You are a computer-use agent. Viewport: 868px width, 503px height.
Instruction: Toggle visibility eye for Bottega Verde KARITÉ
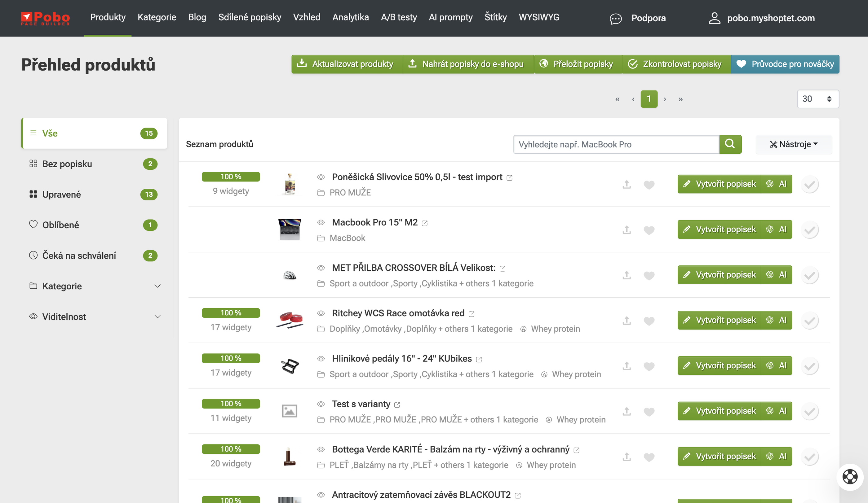coord(321,449)
